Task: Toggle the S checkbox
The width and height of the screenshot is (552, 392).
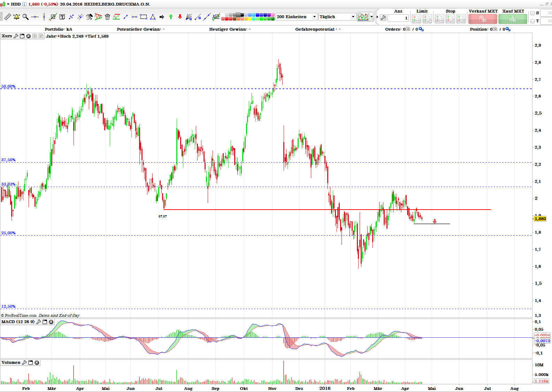Action: (532, 13)
